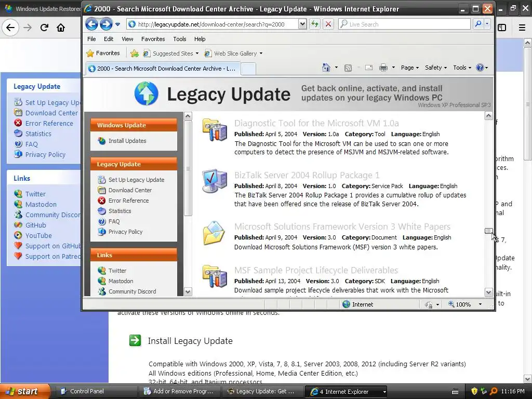Open the Favorites menu
This screenshot has height=399, width=532.
click(153, 39)
